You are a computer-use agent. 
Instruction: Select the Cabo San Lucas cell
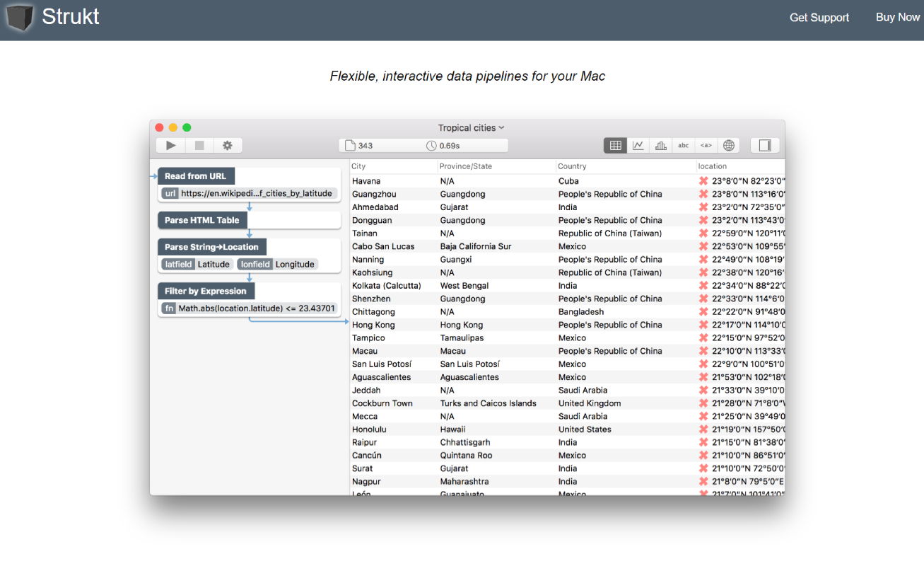coord(383,246)
